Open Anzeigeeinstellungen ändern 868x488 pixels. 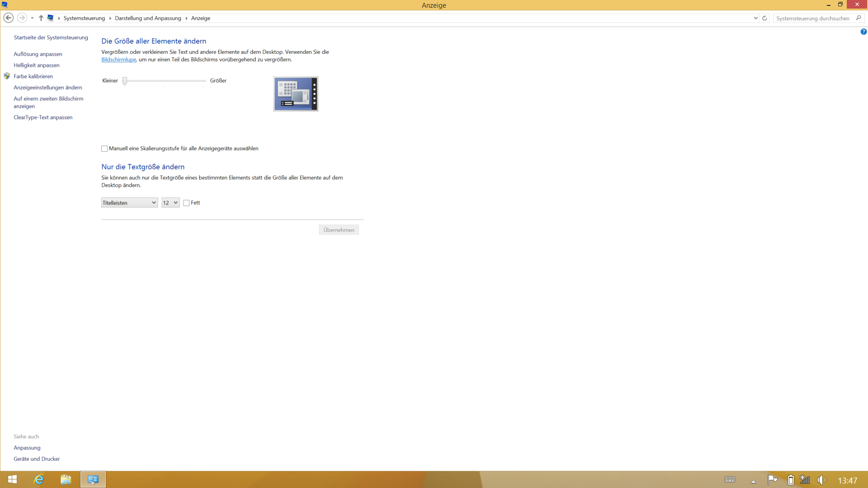48,87
